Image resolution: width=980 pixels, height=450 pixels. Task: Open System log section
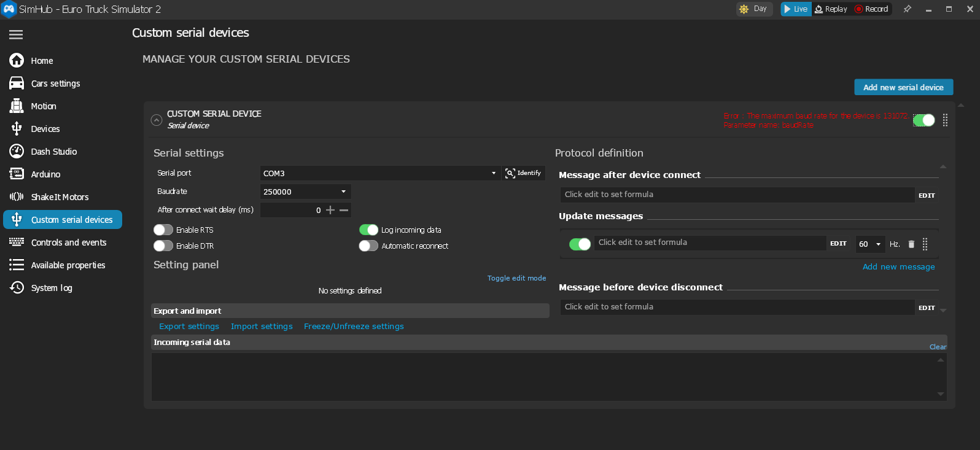(52, 288)
